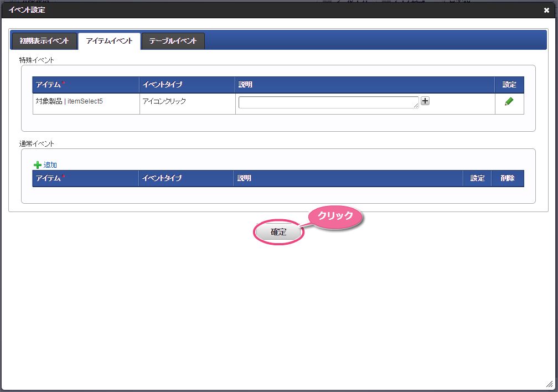Click the 説明 header in the 通常イベント table
Screen dimensions: 558x392
348,178
